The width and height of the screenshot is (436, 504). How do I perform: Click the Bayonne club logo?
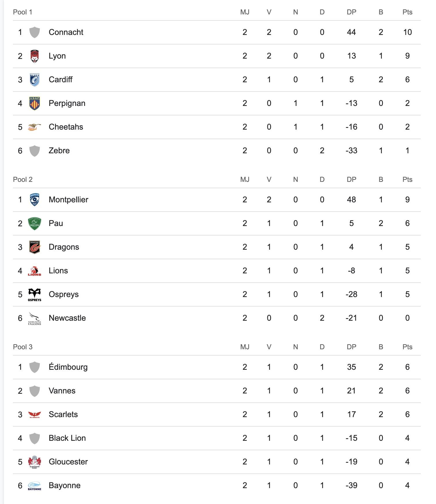[x=35, y=486]
